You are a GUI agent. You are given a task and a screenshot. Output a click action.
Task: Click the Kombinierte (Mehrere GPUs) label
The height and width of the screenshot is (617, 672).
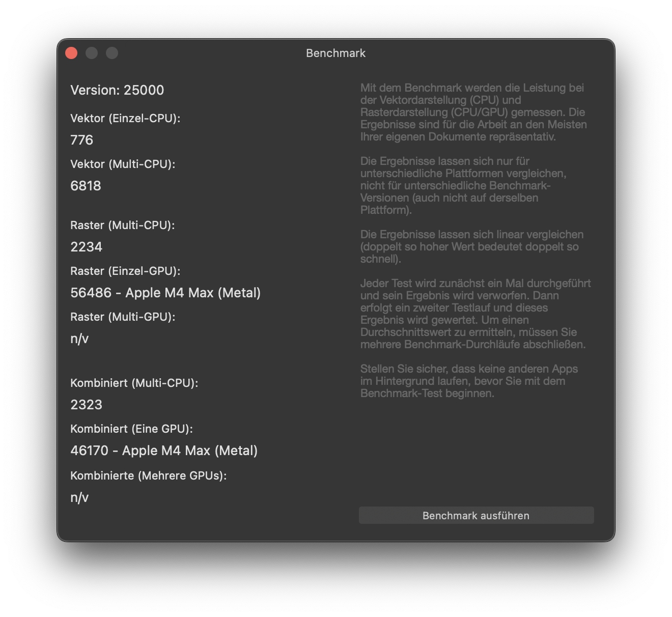(149, 475)
